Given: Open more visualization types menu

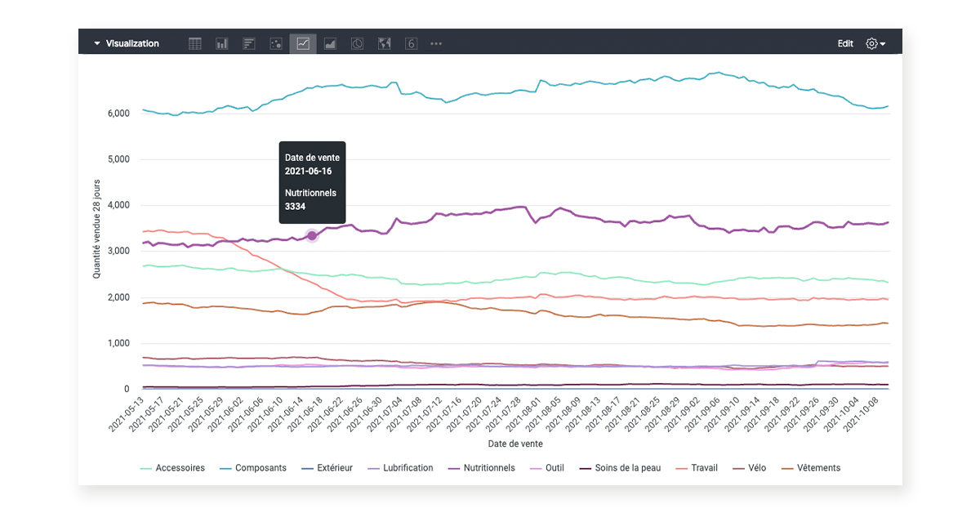Looking at the screenshot, I should click(x=436, y=43).
